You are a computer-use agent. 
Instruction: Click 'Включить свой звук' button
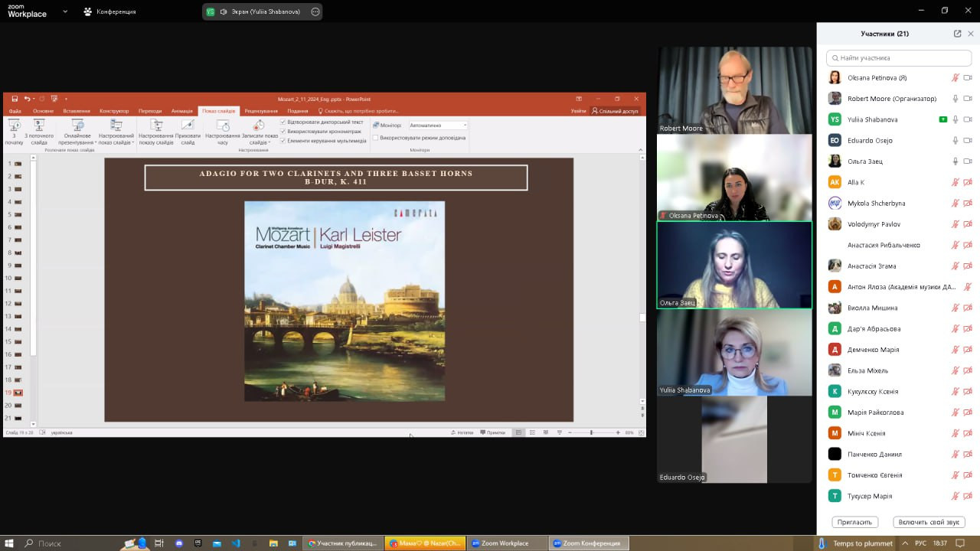click(x=929, y=522)
